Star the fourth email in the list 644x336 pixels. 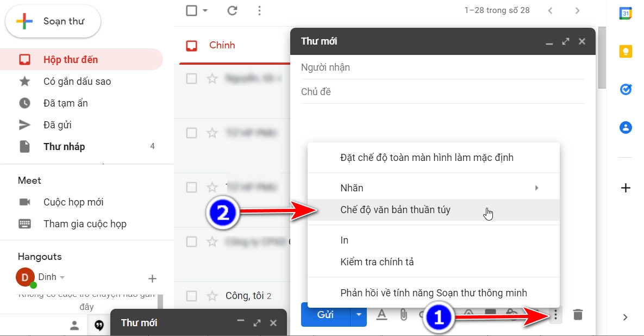tap(212, 241)
